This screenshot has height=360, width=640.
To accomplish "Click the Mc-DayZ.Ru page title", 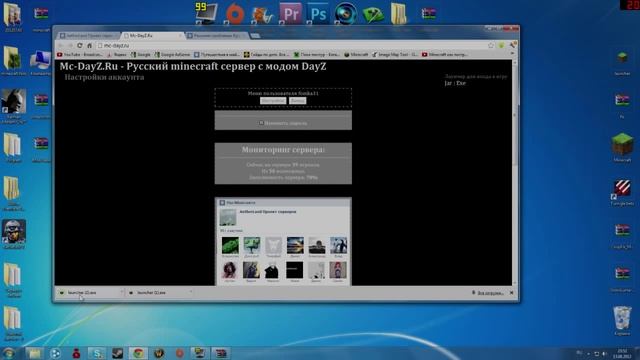I will click(x=193, y=66).
